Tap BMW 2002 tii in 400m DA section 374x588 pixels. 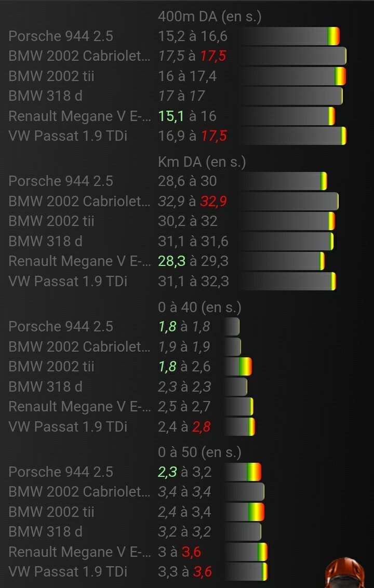[x=51, y=76]
